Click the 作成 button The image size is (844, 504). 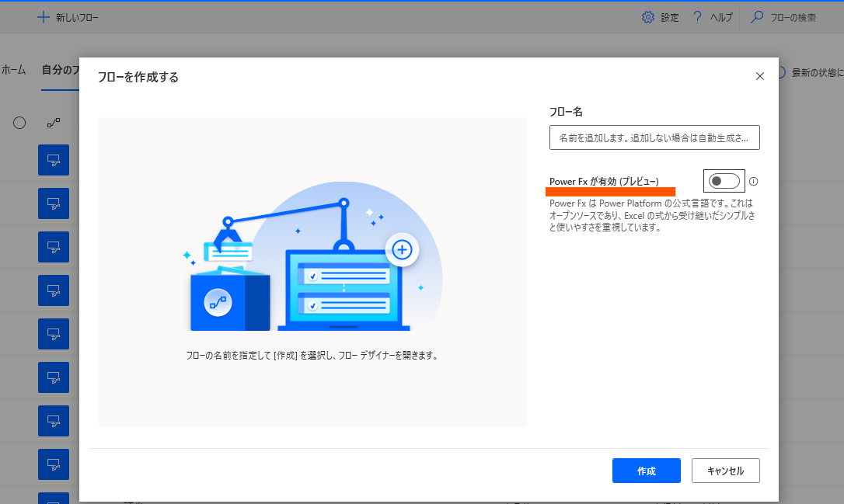(646, 471)
